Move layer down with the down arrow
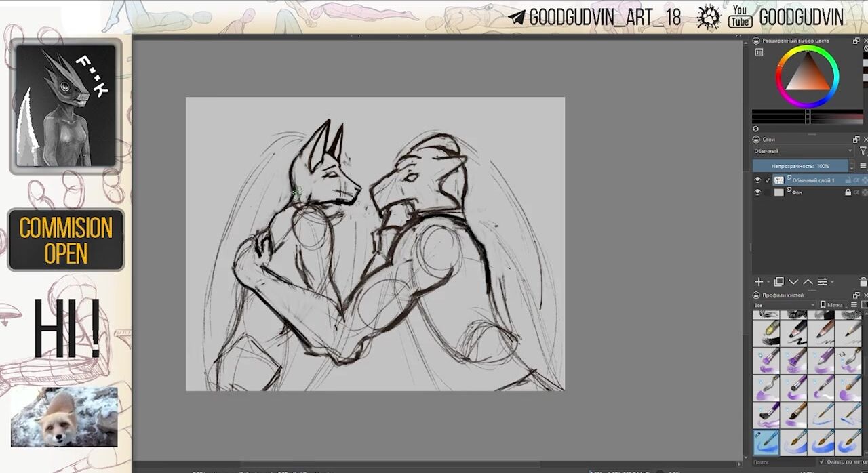The height and width of the screenshot is (473, 868). [x=793, y=282]
